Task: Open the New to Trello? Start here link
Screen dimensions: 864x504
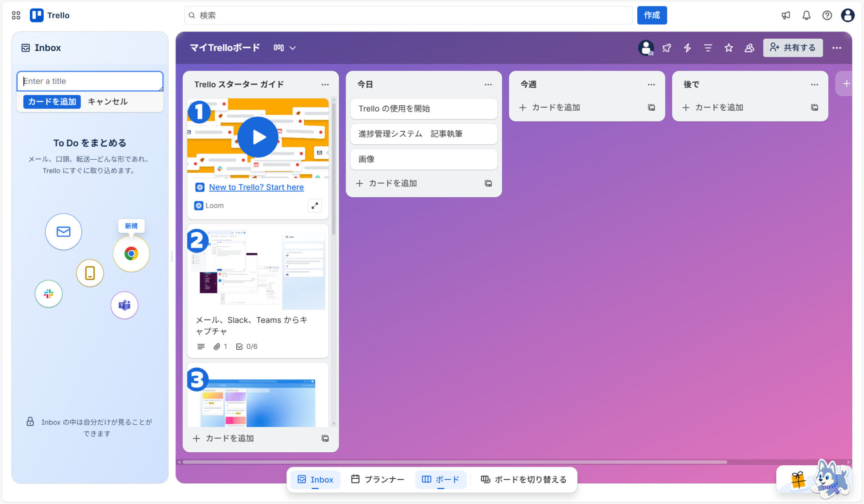Action: click(x=256, y=187)
